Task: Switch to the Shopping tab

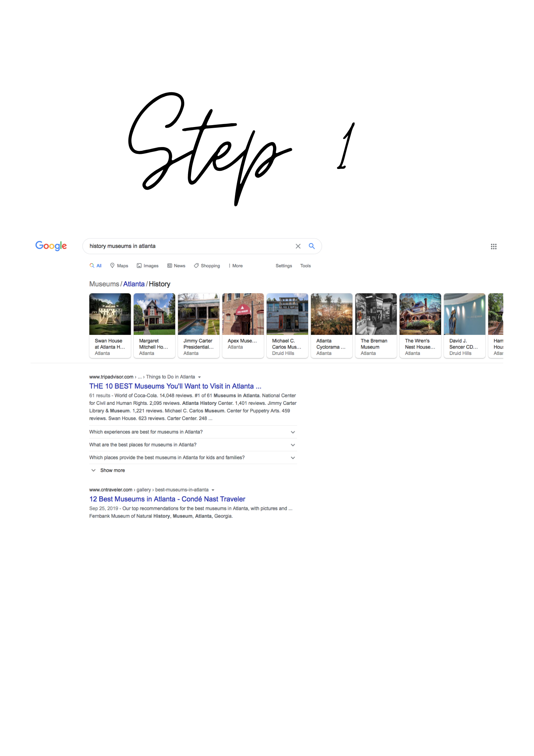Action: coord(207,266)
